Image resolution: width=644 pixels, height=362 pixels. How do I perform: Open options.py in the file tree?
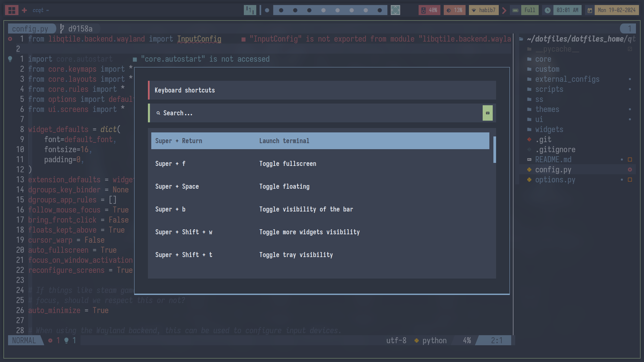tap(555, 180)
